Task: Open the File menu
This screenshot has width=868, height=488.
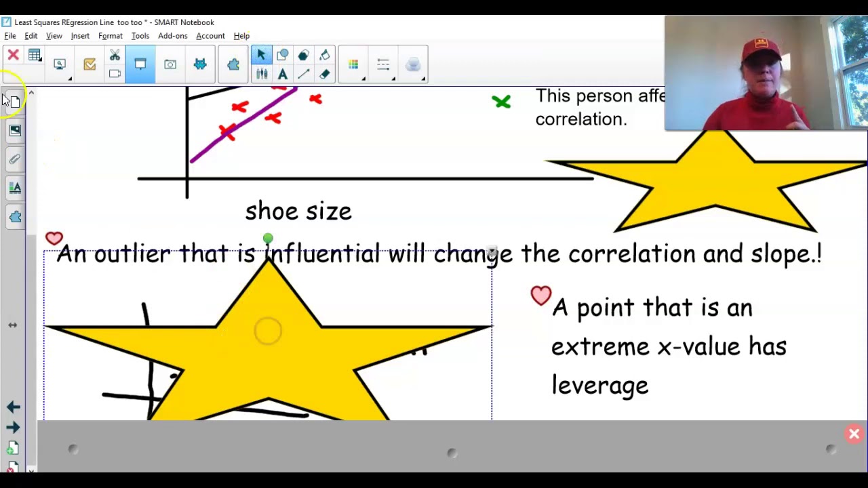Action: pyautogui.click(x=10, y=36)
